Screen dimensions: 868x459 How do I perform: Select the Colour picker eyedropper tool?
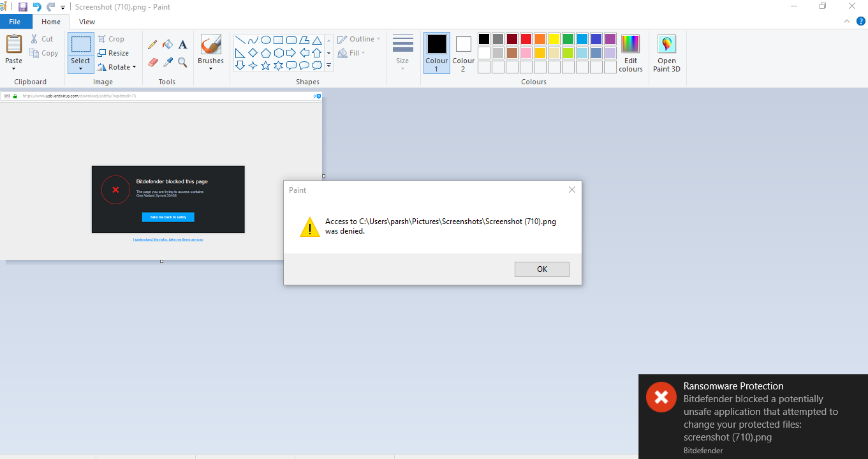point(168,62)
